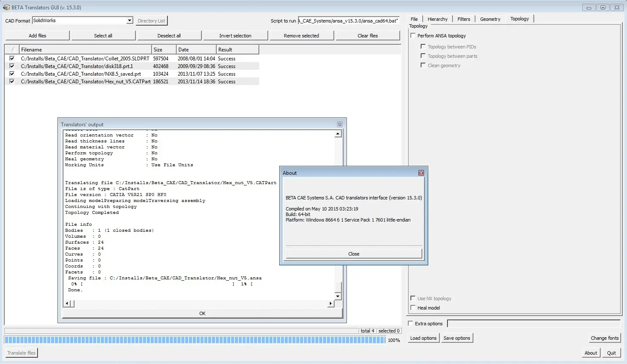Toggle the NX8.5_saved.prt file checkbox
Viewport: 627px width, 364px height.
[12, 74]
